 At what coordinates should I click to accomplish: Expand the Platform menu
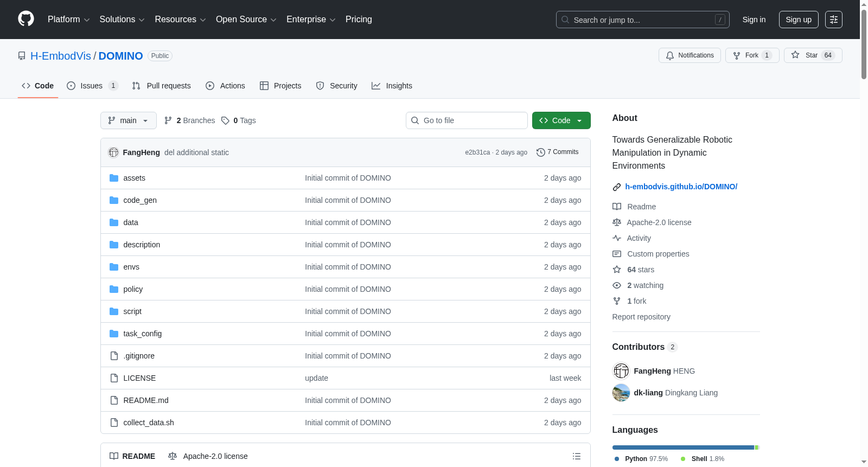[69, 20]
